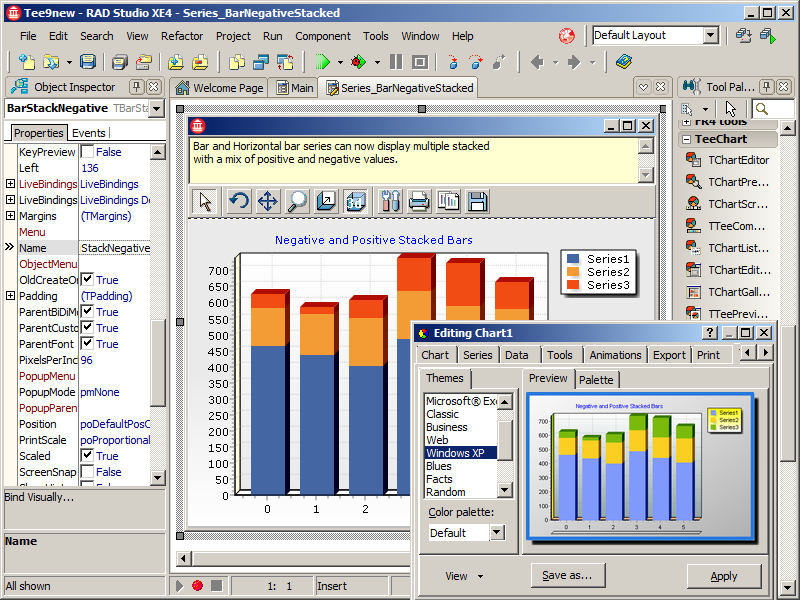Open the Refactor menu
800x600 pixels.
click(x=182, y=36)
